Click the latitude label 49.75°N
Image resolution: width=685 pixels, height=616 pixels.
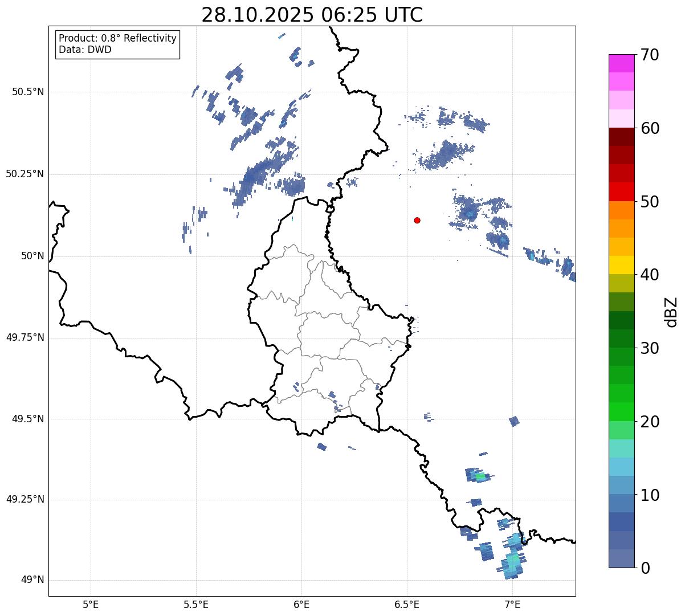(25, 337)
